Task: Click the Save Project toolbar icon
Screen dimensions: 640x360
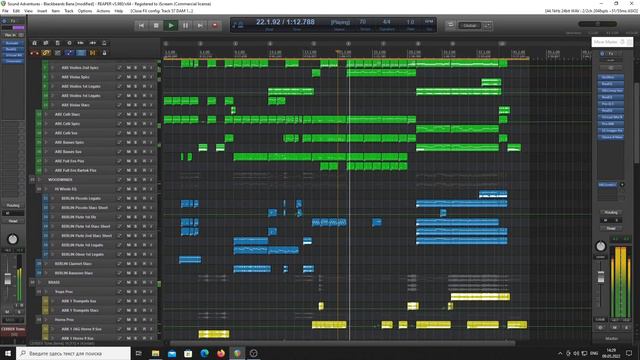Action: tap(58, 43)
